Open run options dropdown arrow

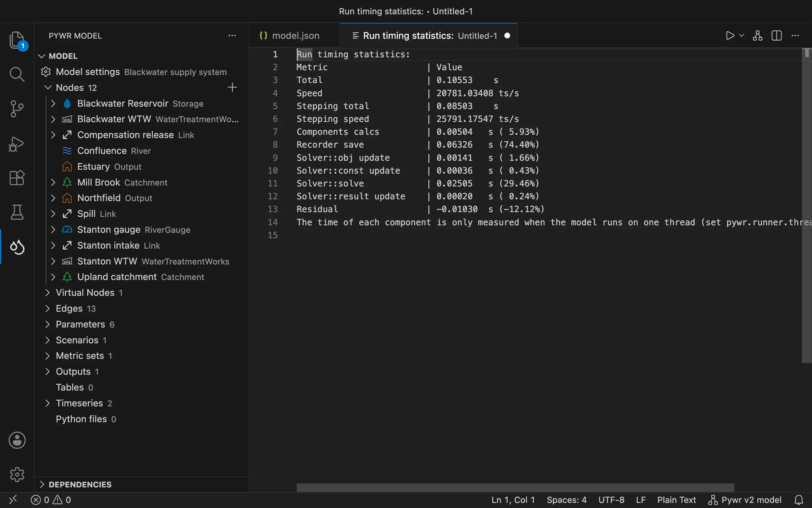point(742,35)
